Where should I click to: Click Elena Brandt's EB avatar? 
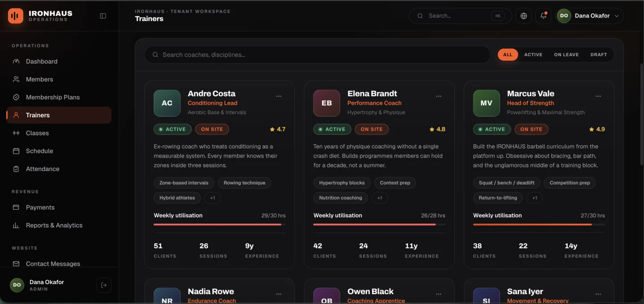point(326,103)
